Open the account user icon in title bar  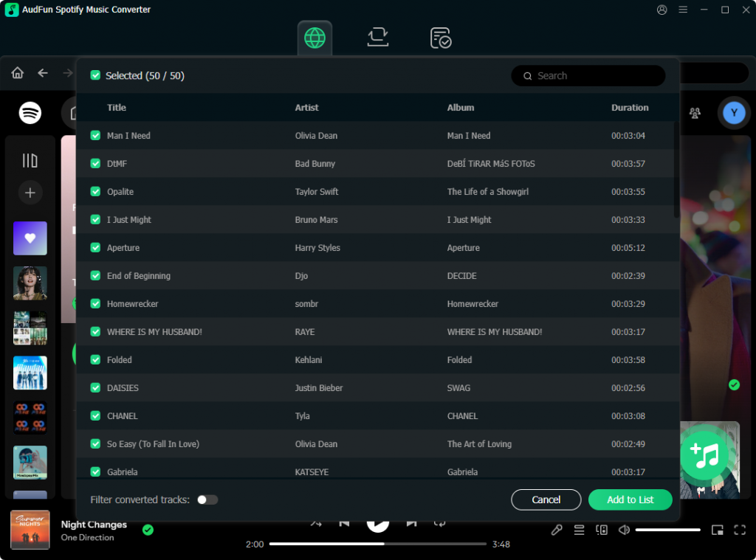(x=661, y=10)
